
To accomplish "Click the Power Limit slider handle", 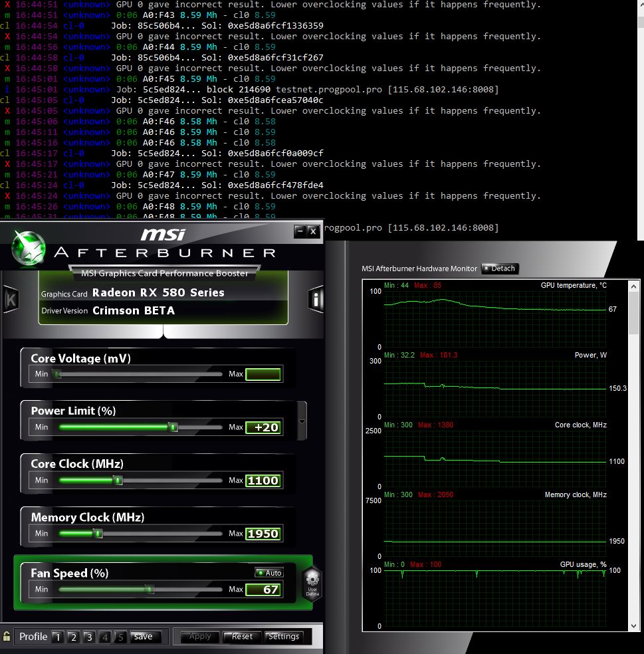I will [x=173, y=427].
